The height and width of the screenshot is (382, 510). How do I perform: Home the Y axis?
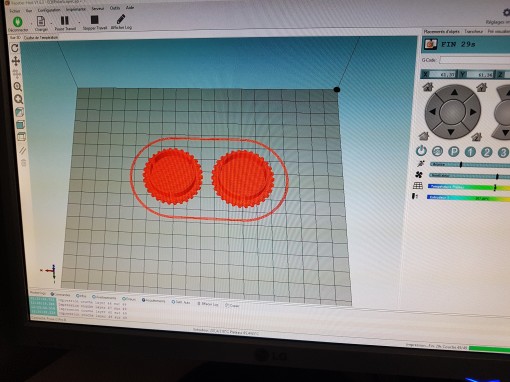(482, 88)
